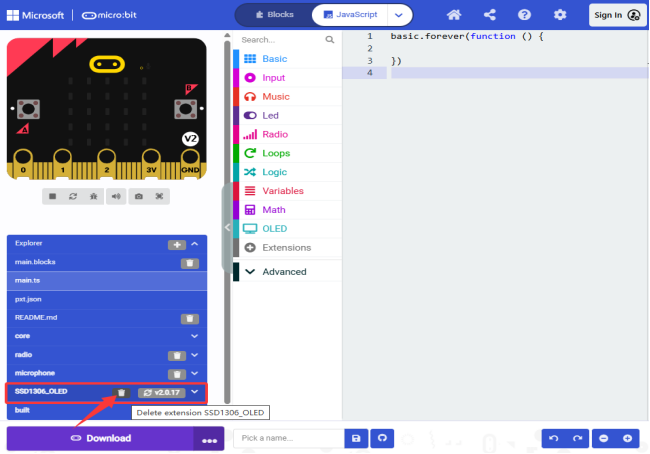Click inside the toolbox Search field
The image size is (650, 454).
(x=282, y=40)
